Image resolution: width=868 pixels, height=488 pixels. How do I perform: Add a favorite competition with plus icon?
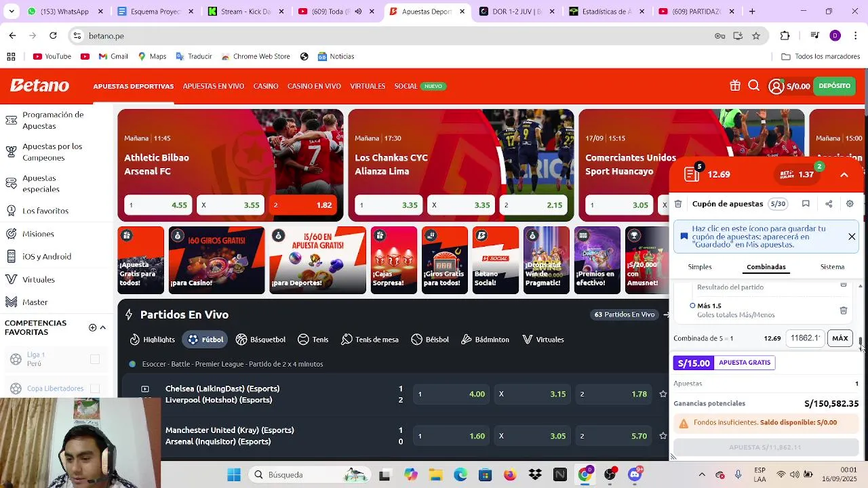click(x=93, y=327)
